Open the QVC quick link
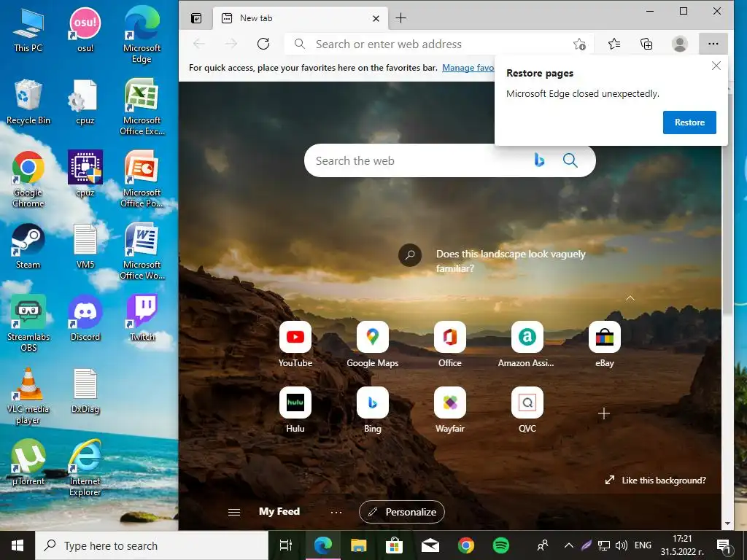Image resolution: width=747 pixels, height=560 pixels. 527,410
